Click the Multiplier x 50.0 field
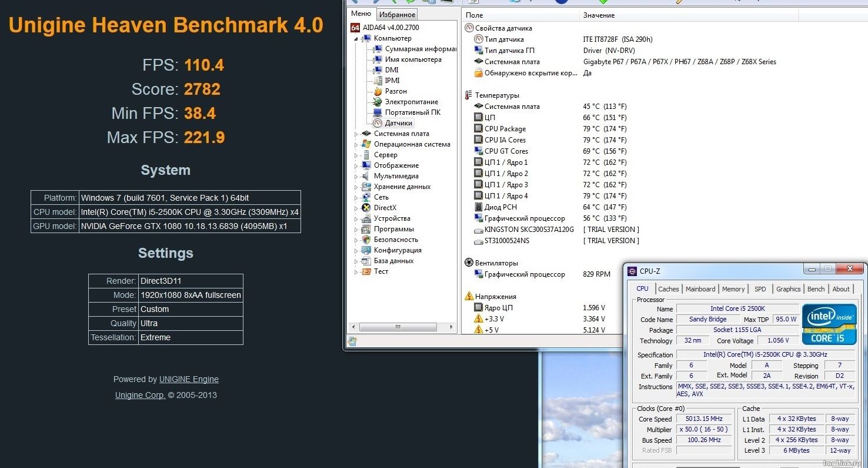Viewport: 868px width, 468px height. [x=704, y=430]
